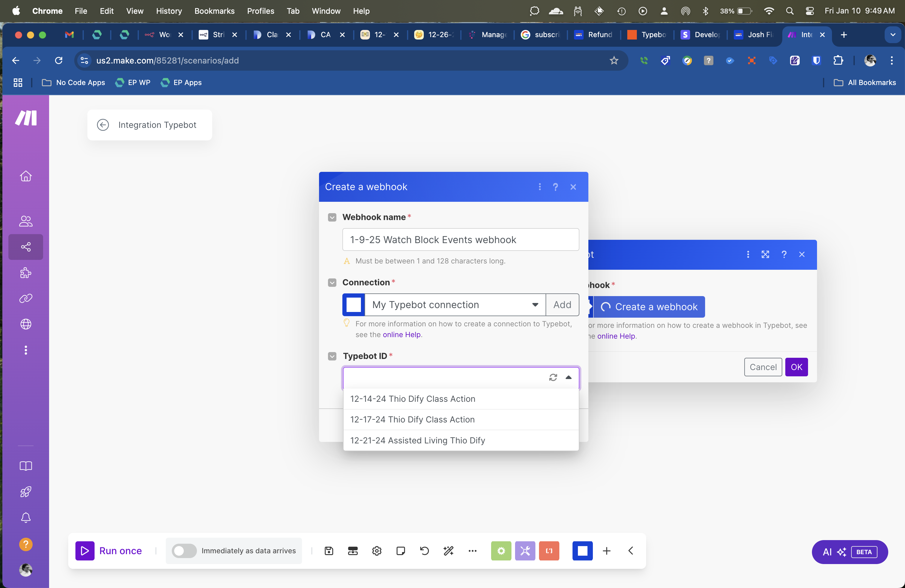Switch to the Typebot browser tab

tap(648, 35)
